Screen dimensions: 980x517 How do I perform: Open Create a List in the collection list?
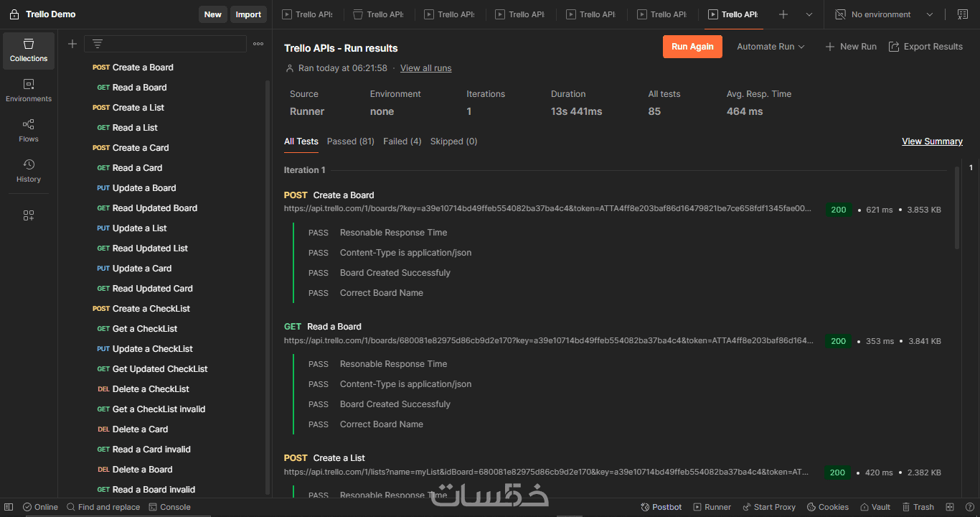coord(138,108)
